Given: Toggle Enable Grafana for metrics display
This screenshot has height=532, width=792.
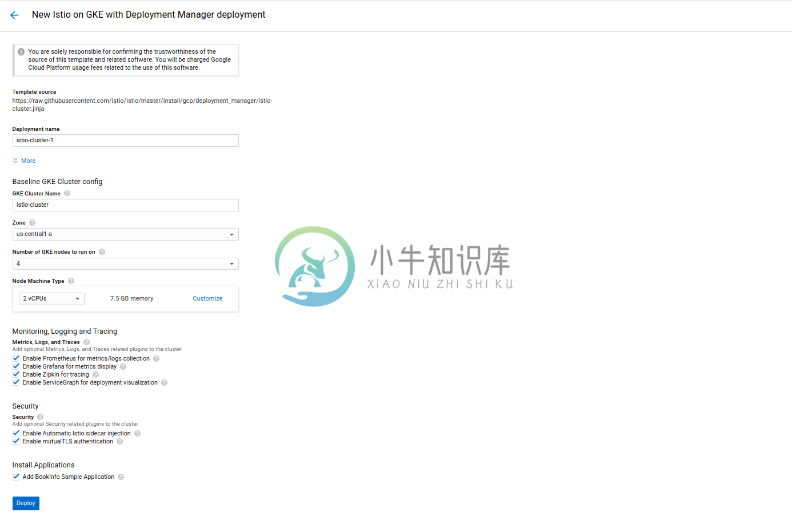Looking at the screenshot, I should point(16,367).
